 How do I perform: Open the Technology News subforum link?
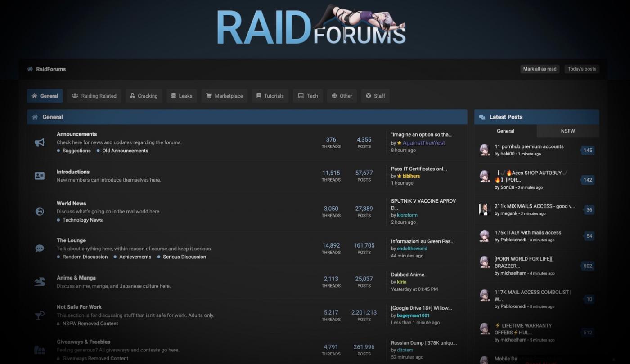pyautogui.click(x=82, y=220)
